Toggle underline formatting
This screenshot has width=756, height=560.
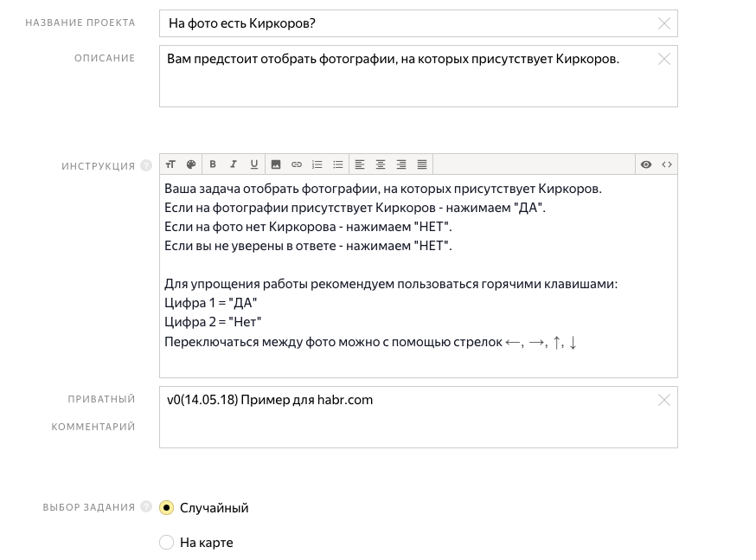(x=254, y=164)
